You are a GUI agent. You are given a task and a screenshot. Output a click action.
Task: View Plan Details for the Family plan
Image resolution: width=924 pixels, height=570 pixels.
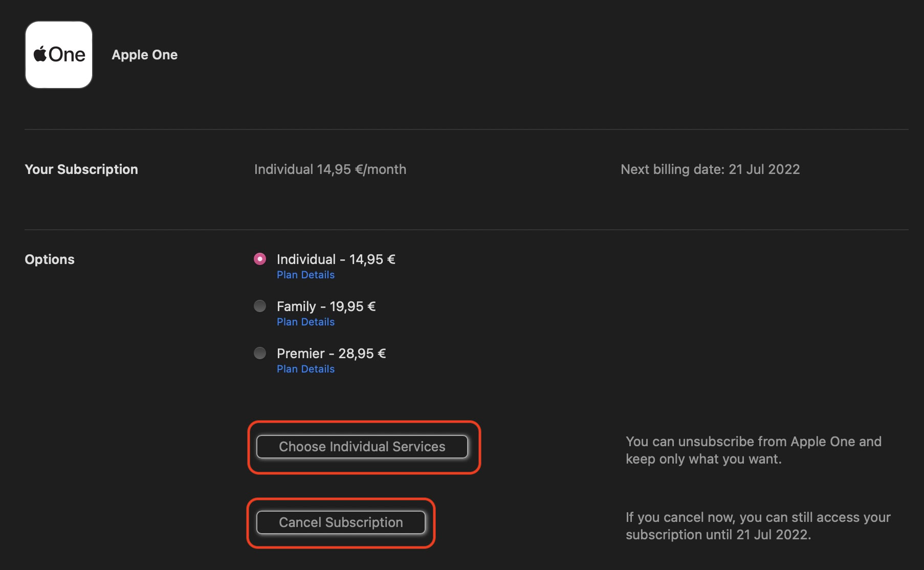[305, 322]
